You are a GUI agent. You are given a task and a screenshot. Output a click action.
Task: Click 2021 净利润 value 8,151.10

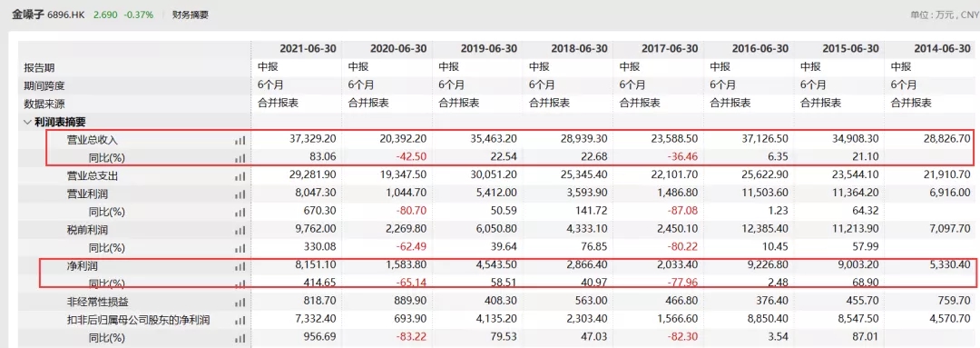pos(316,266)
